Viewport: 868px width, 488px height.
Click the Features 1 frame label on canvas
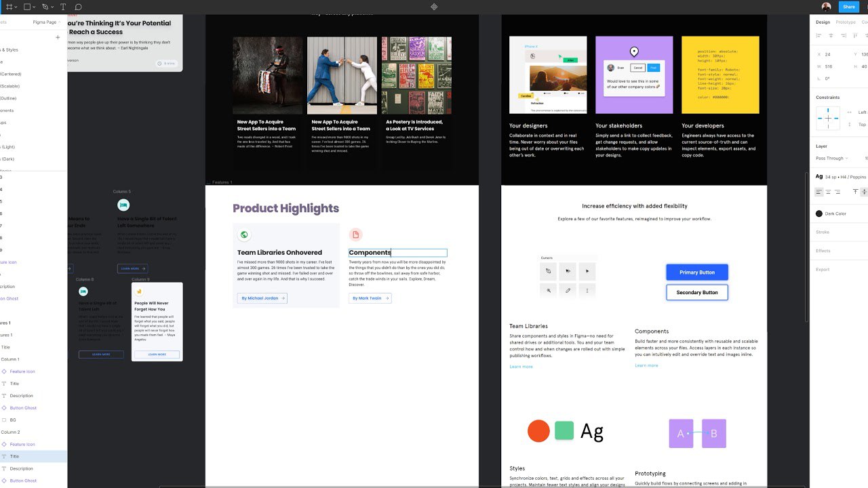[x=222, y=182]
